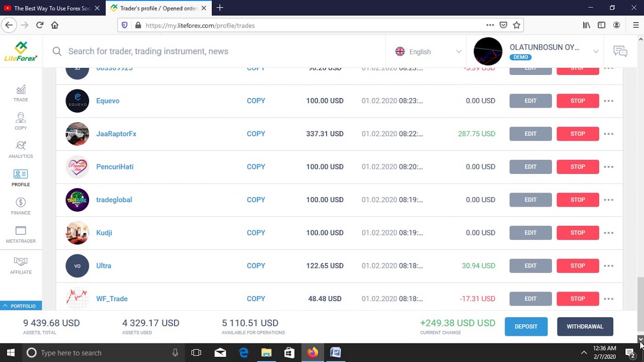Toggle Firefox sidebar view

tap(601, 25)
